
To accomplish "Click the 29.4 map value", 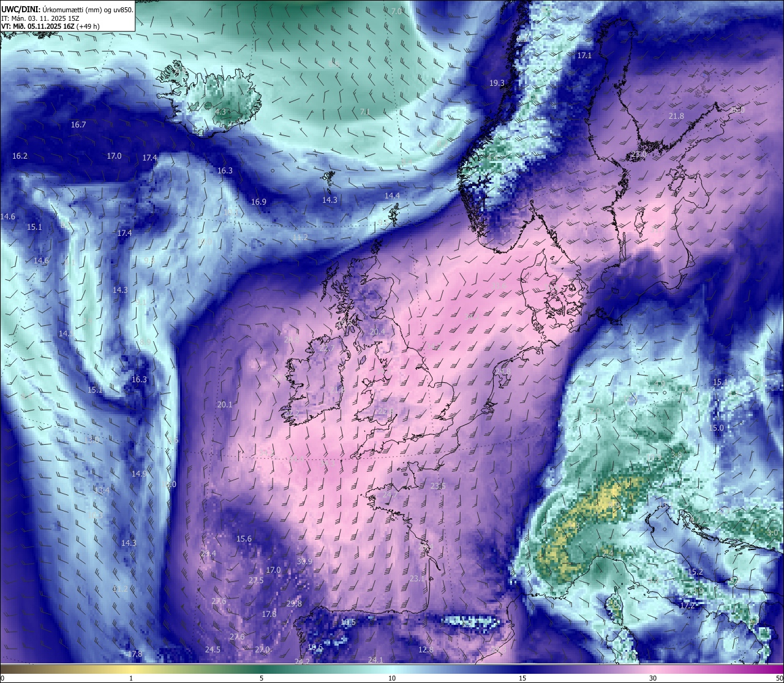I will (208, 553).
